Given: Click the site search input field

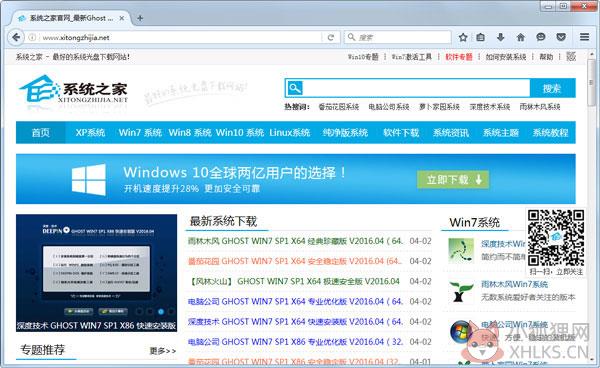Looking at the screenshot, I should coord(416,88).
